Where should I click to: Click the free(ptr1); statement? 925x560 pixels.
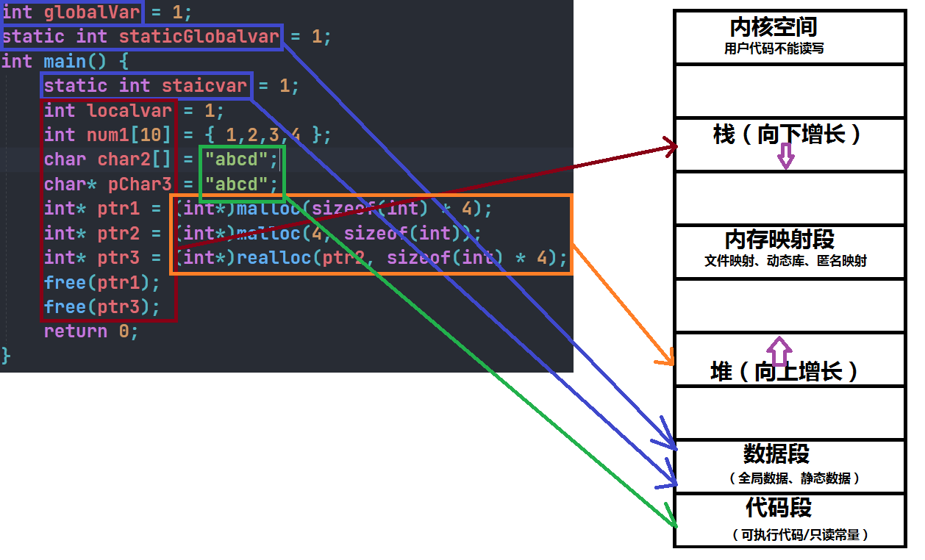pyautogui.click(x=101, y=282)
